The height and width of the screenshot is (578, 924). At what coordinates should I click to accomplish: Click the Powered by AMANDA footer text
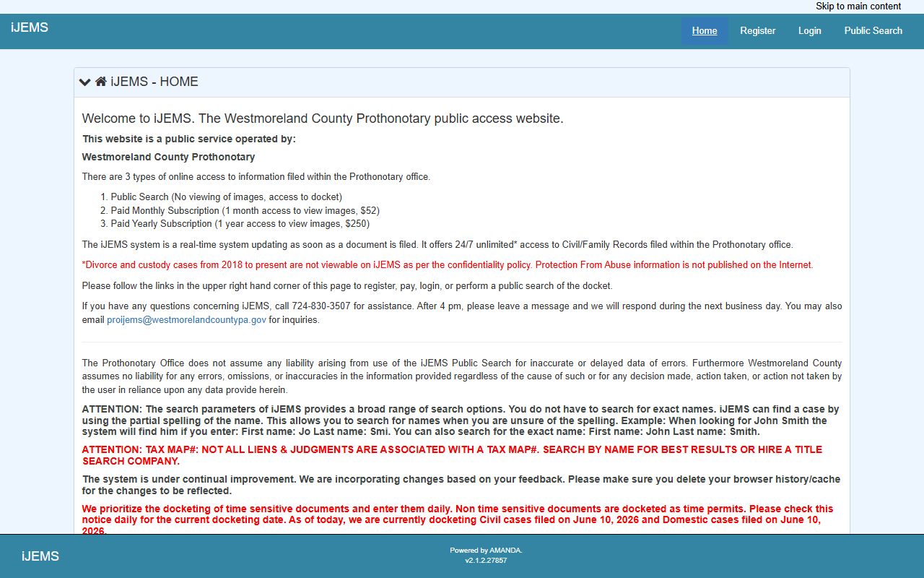click(x=486, y=551)
